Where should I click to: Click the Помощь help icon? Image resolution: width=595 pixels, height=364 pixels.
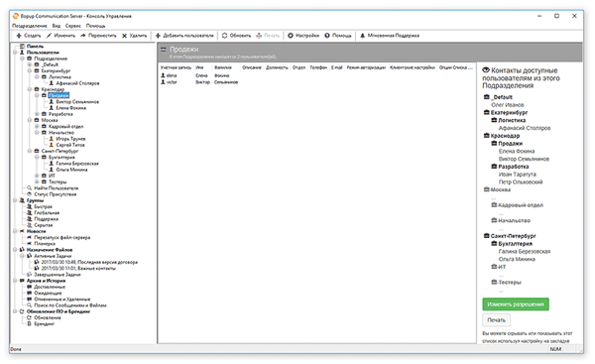(x=326, y=36)
